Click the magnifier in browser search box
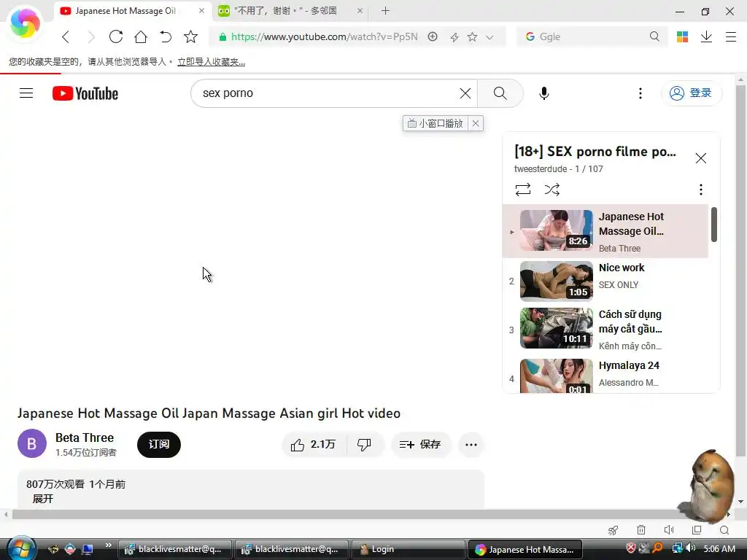747x560 pixels. click(x=654, y=36)
